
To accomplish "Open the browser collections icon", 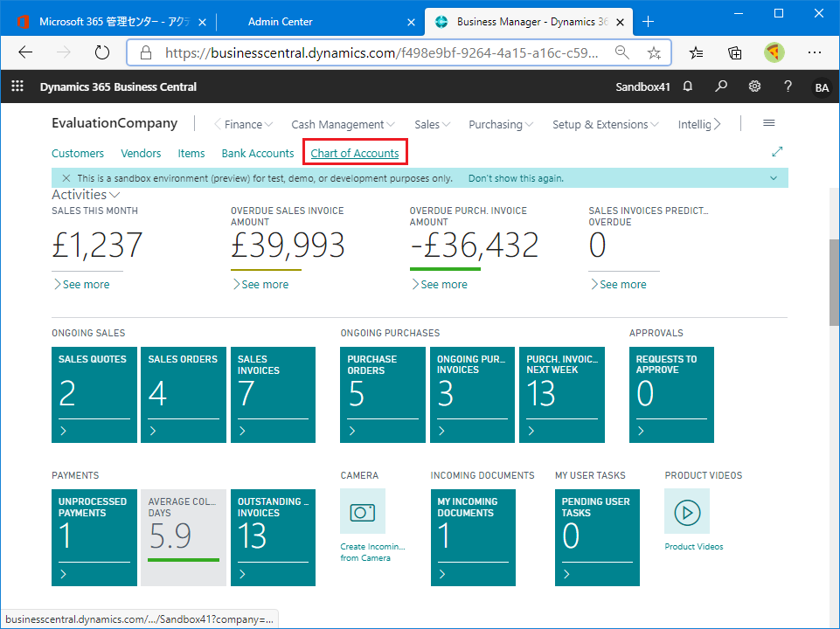I will click(x=734, y=52).
